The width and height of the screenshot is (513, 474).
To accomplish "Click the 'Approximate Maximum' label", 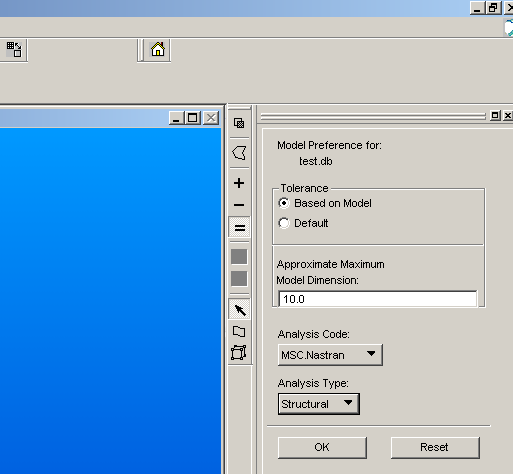I will 331,264.
